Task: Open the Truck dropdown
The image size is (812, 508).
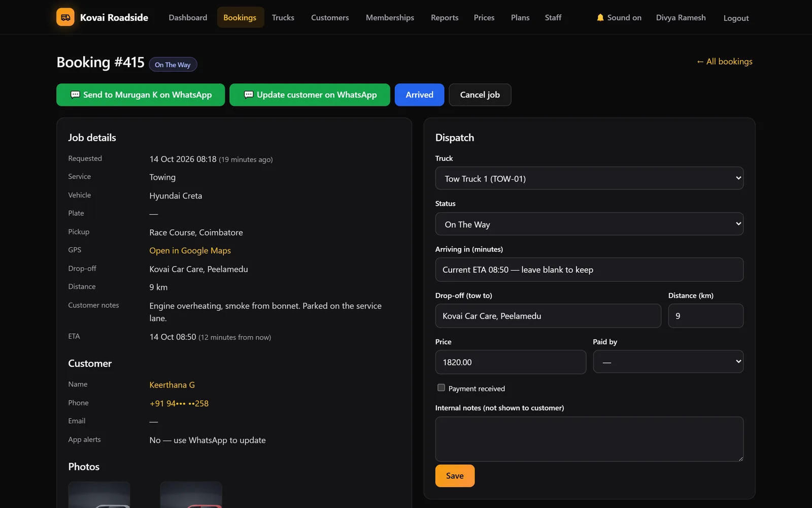Action: point(589,178)
